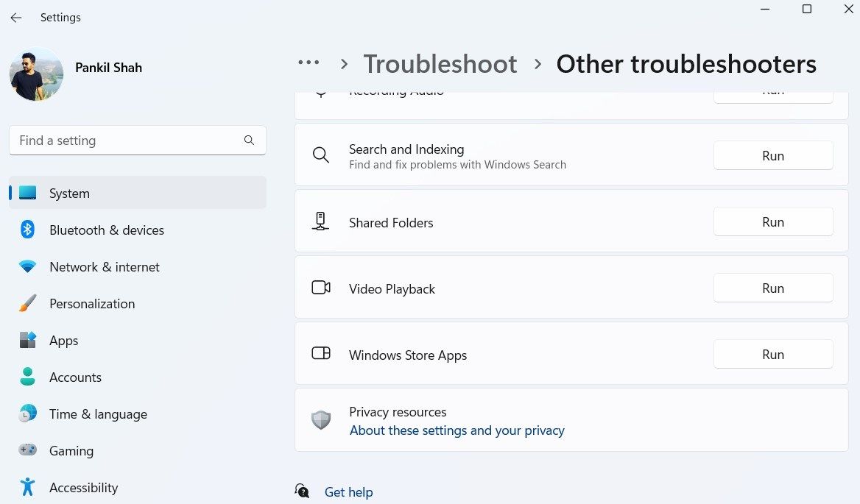Click the Accounts person icon

[27, 377]
